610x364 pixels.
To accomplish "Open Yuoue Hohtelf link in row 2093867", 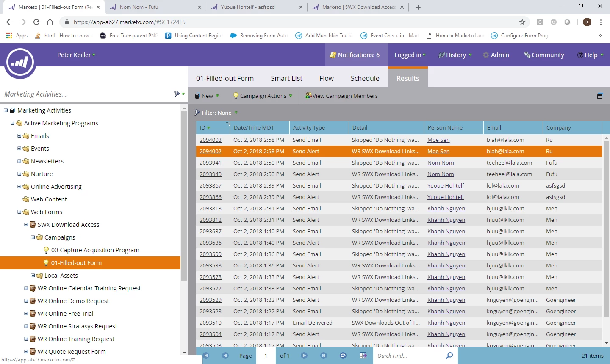I will tap(446, 186).
